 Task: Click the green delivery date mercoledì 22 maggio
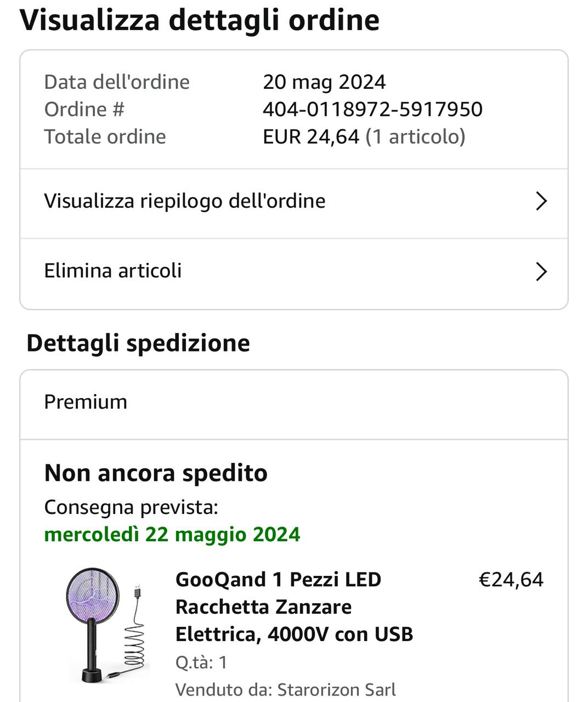[x=172, y=534]
